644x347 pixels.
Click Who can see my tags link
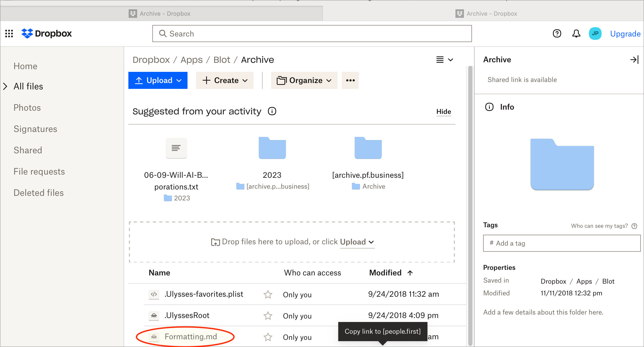pyautogui.click(x=600, y=226)
